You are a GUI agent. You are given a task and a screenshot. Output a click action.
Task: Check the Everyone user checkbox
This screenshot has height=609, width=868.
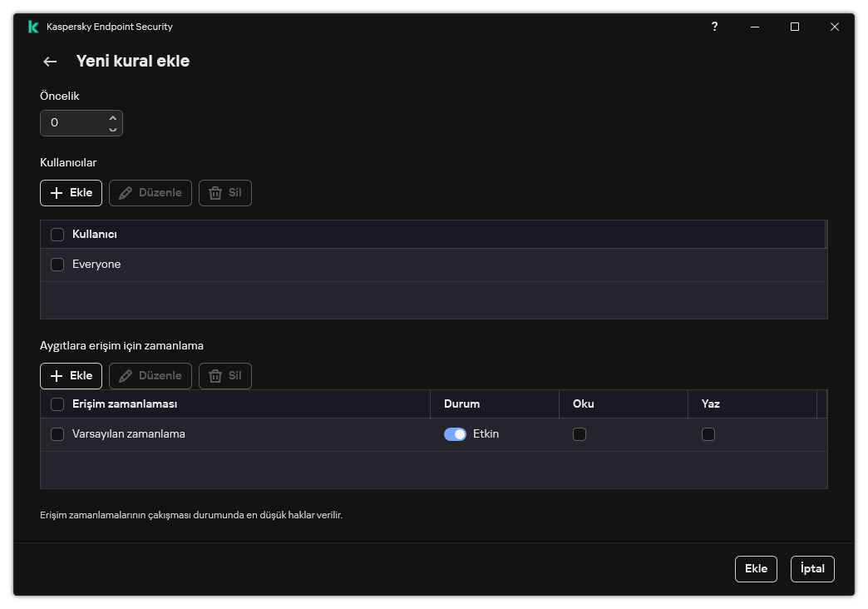click(x=57, y=265)
